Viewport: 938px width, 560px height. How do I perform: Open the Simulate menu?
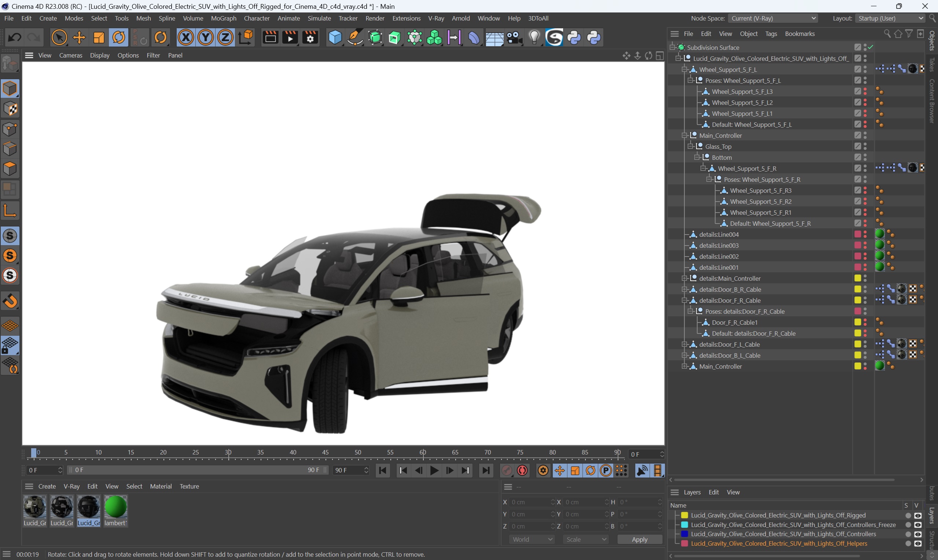tap(319, 18)
